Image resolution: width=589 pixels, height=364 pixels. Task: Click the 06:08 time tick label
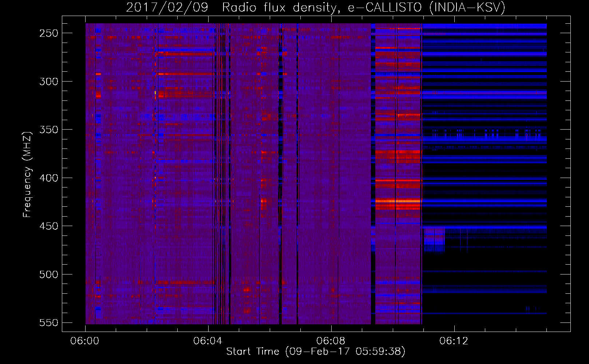coord(331,341)
